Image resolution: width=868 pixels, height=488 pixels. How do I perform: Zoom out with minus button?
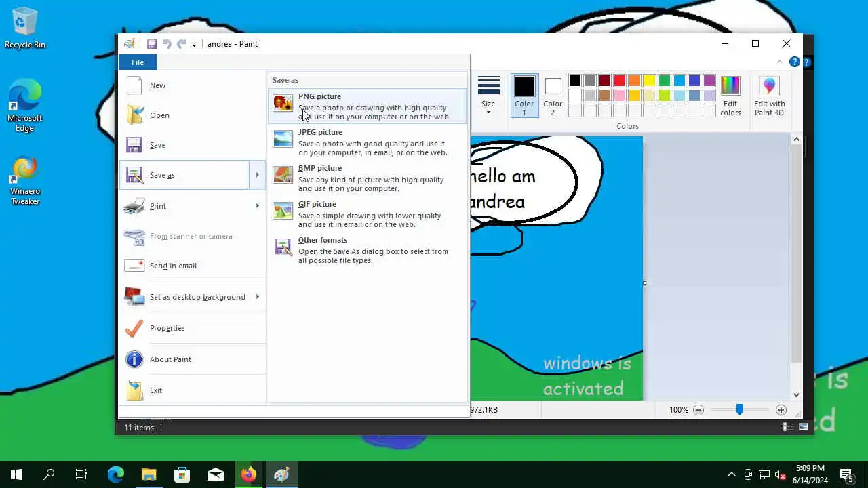tap(698, 410)
